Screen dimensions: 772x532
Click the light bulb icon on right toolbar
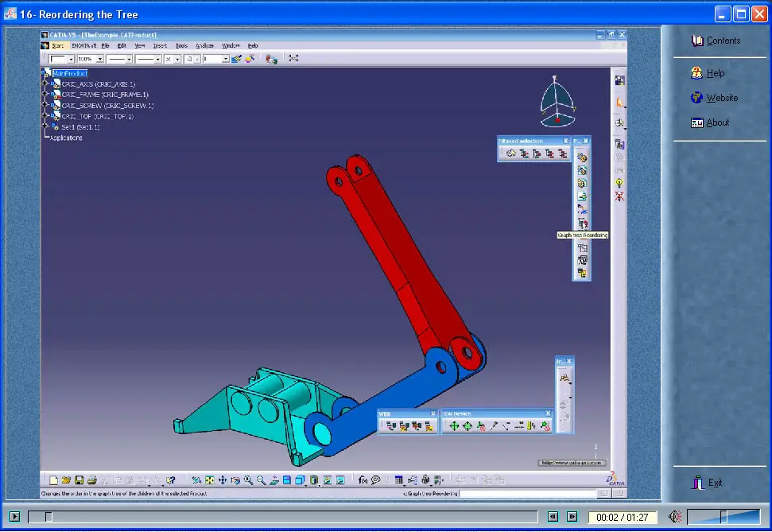point(619,183)
